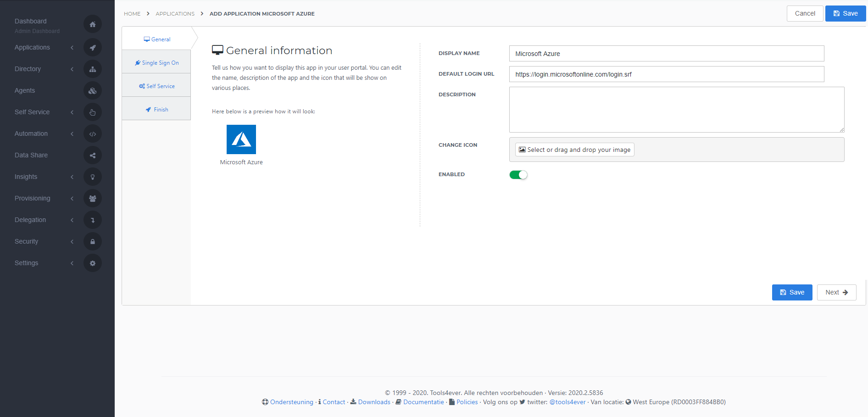
Task: Click the Automation code icon
Action: pos(93,133)
